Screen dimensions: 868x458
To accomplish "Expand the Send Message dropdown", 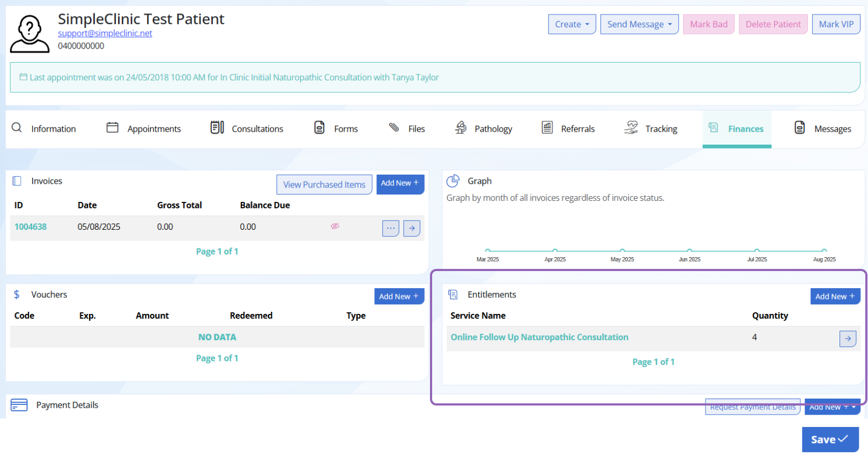I will [x=640, y=24].
